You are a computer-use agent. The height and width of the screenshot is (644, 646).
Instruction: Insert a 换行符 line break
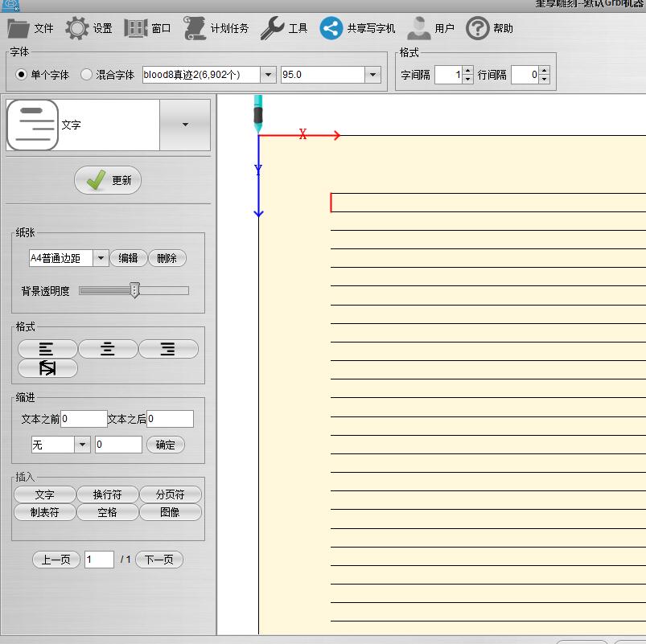(x=108, y=494)
